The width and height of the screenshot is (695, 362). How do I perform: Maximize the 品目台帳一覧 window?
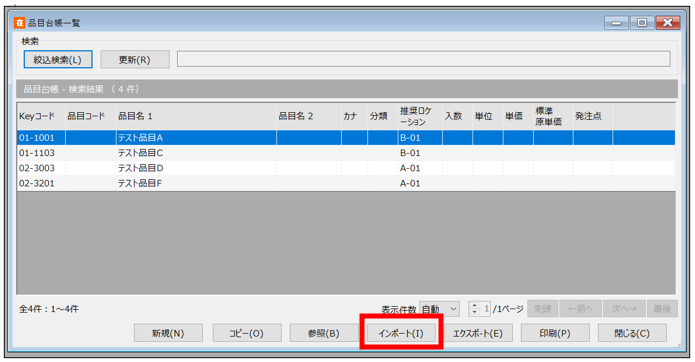point(642,23)
